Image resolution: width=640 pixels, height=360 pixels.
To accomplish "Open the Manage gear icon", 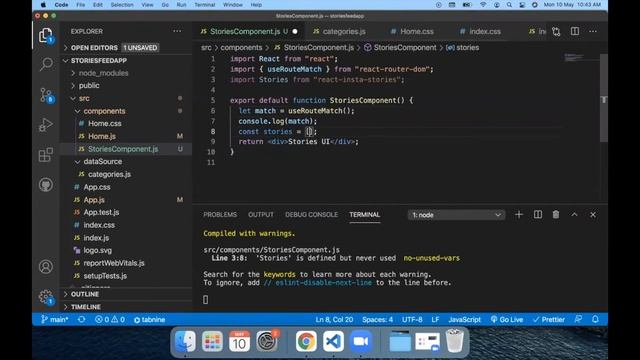I will [x=46, y=297].
